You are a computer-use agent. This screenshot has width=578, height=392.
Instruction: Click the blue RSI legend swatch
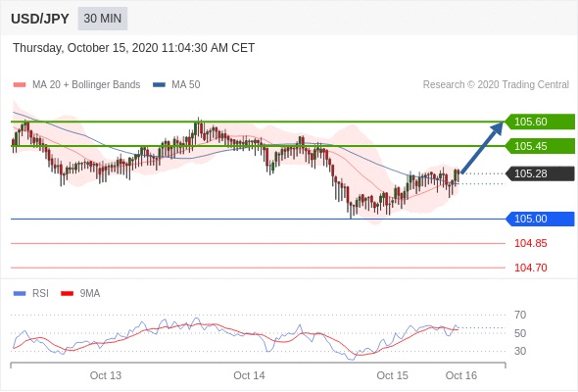click(x=20, y=294)
